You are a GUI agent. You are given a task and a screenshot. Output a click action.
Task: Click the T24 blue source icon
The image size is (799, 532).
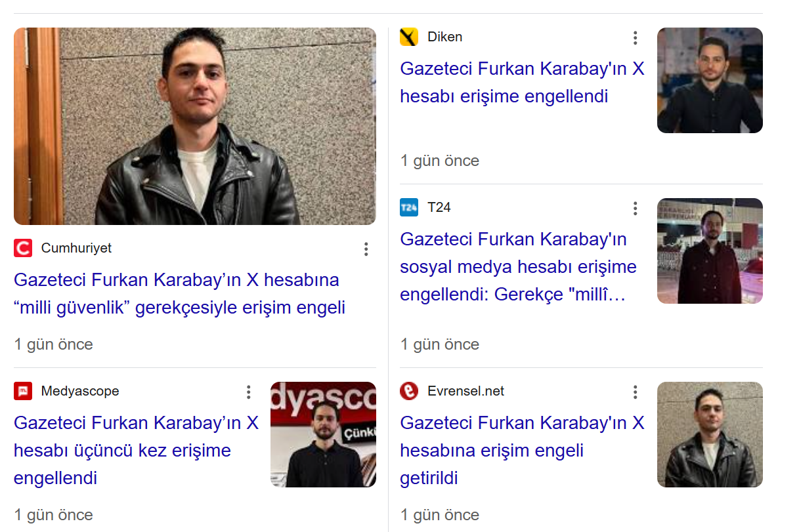click(409, 207)
